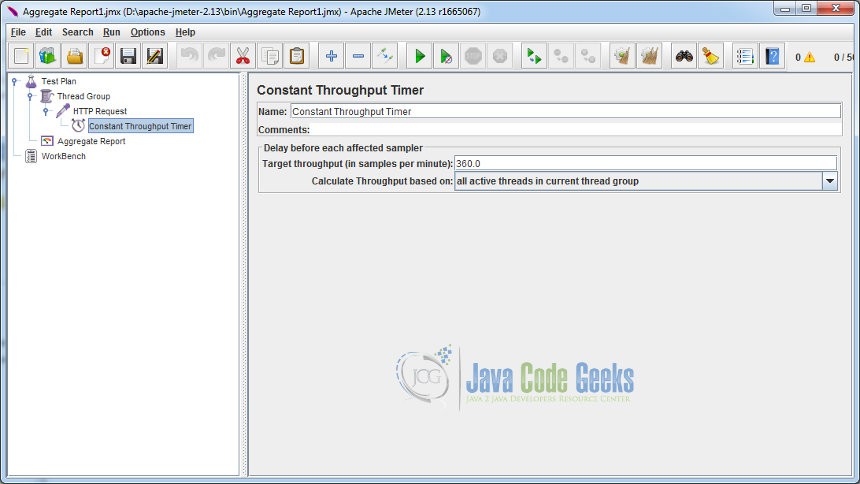Click the Name input field

(565, 111)
